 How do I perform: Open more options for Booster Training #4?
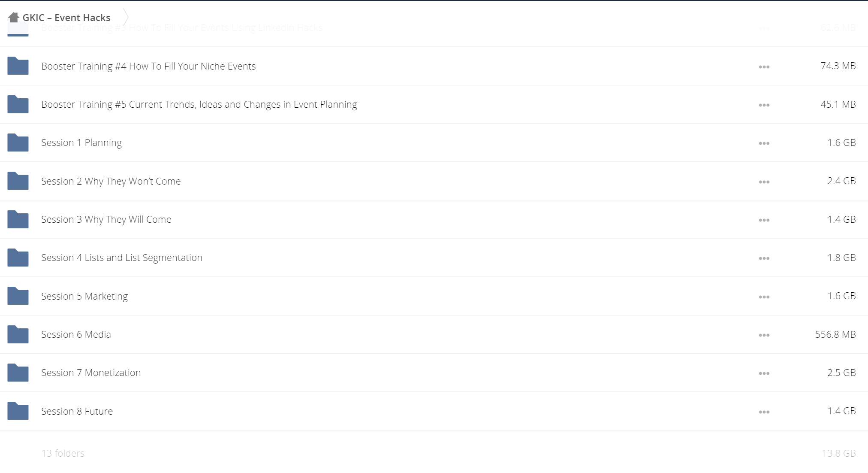[764, 67]
